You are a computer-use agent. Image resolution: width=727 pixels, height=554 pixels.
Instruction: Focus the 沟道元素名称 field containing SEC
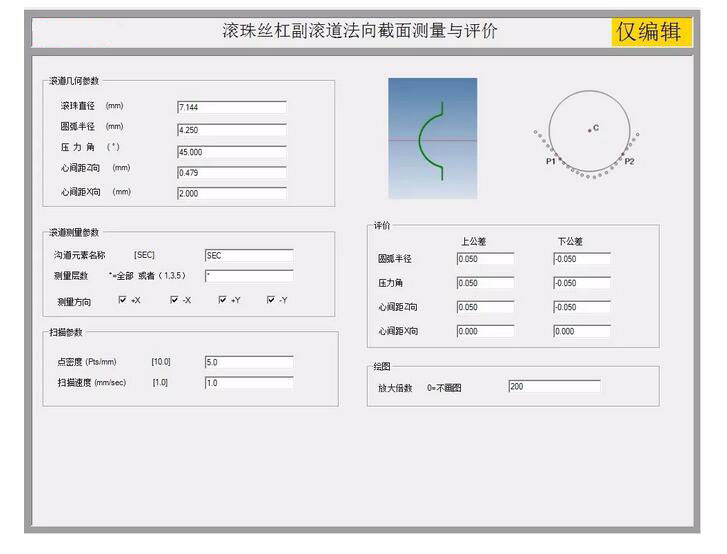coord(248,256)
